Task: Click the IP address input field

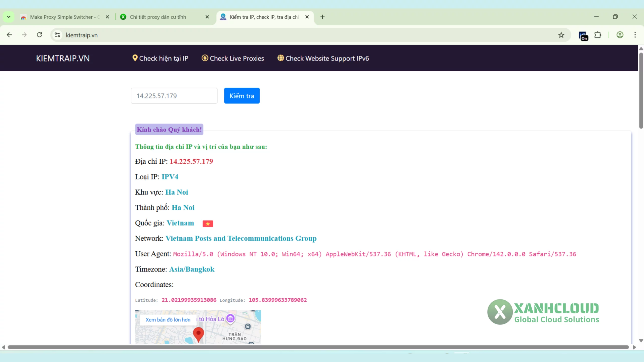Action: tap(174, 96)
